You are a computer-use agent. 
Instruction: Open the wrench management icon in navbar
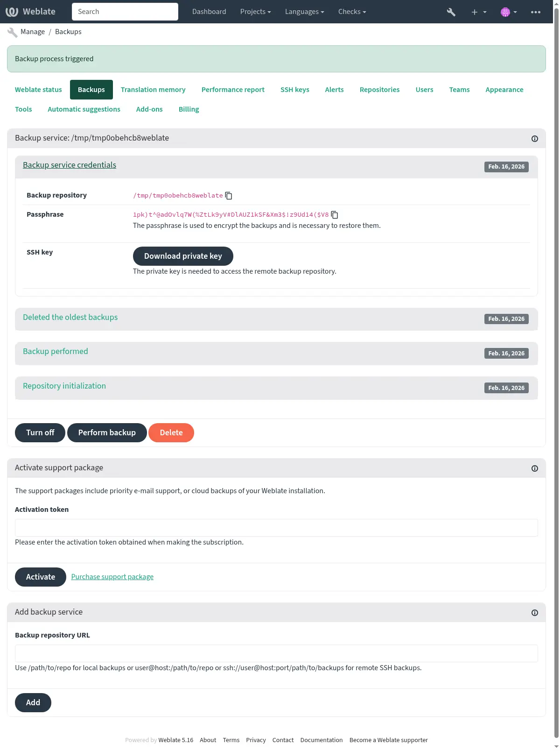[451, 12]
